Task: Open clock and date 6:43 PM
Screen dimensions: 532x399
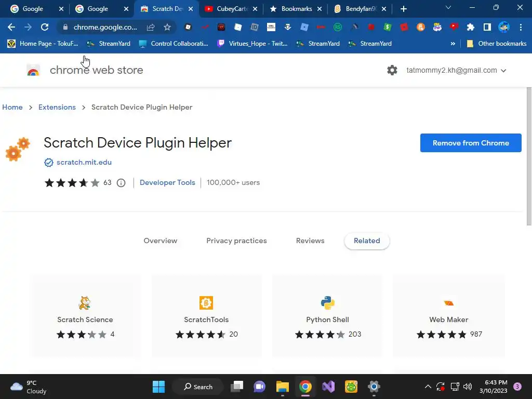Action: click(494, 387)
